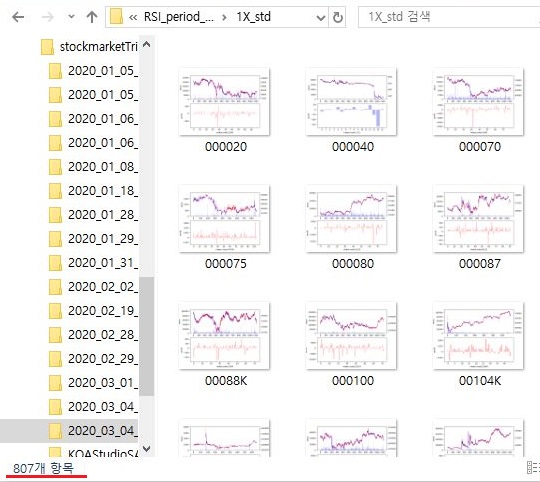Click folder icon of 2020_02_28_
This screenshot has height=482, width=540.
[55, 335]
